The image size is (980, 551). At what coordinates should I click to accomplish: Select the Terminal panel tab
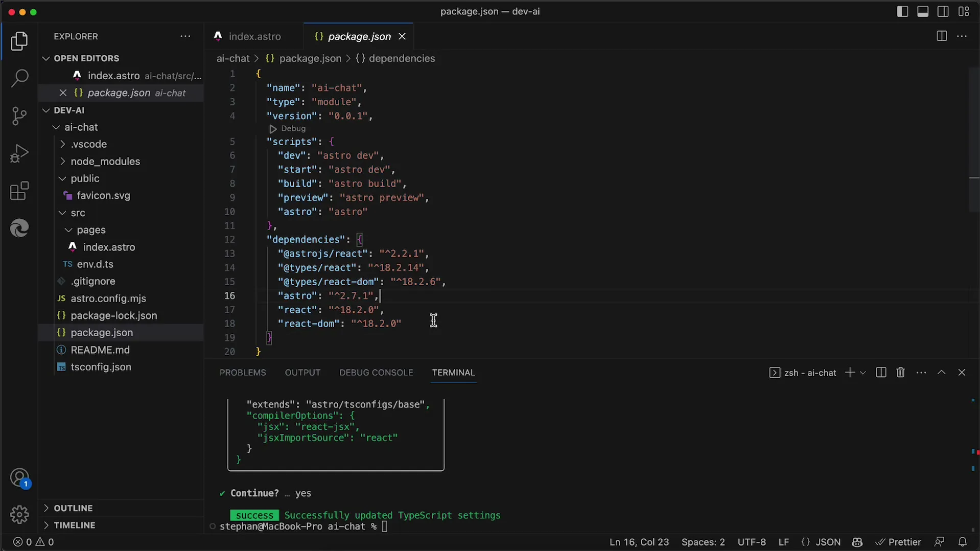coord(453,372)
